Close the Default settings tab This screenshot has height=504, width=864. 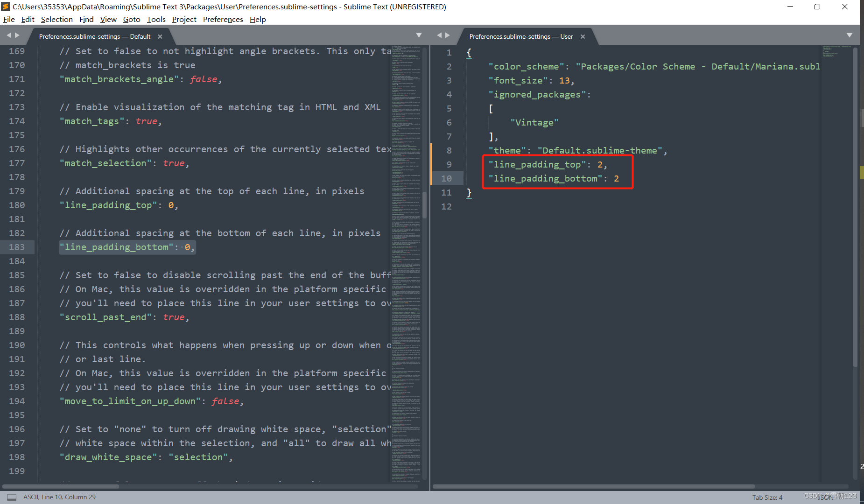(160, 36)
